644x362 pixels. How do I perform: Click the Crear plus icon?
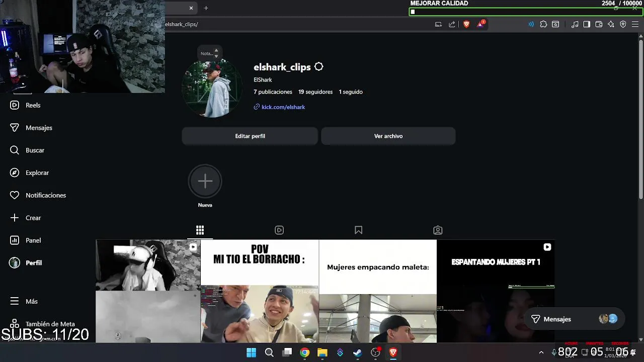coord(15,218)
